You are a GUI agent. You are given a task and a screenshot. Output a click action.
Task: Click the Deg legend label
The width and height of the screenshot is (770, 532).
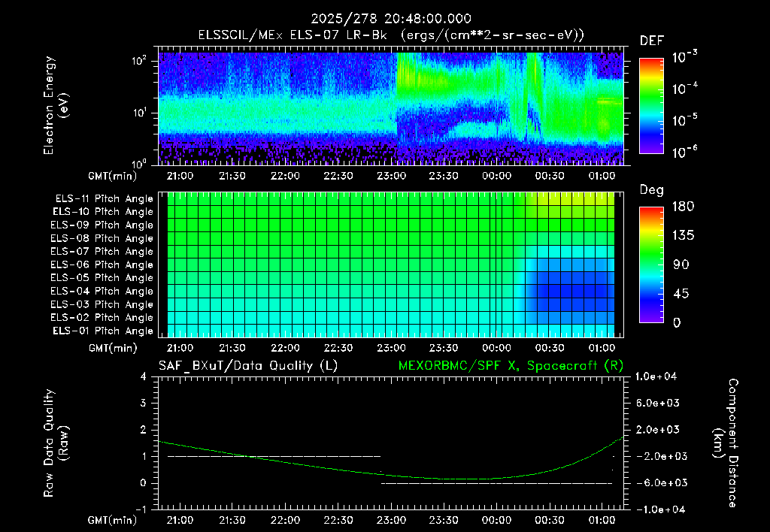[652, 190]
